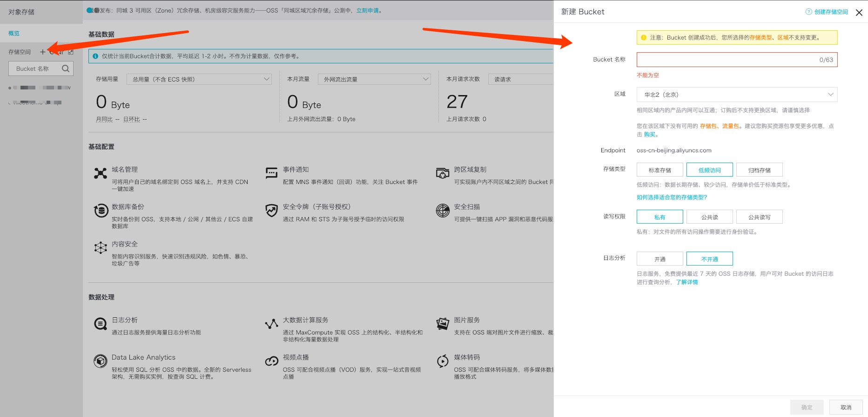Open the 安全令牌 shield icon
Viewport: 868px width, 417px height.
[271, 211]
